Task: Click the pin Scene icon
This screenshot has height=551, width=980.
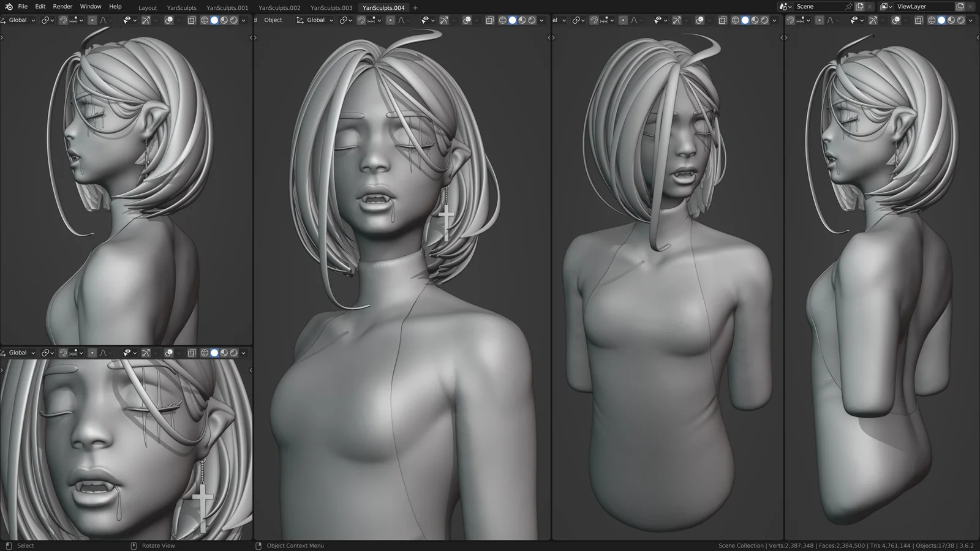Action: pos(850,6)
